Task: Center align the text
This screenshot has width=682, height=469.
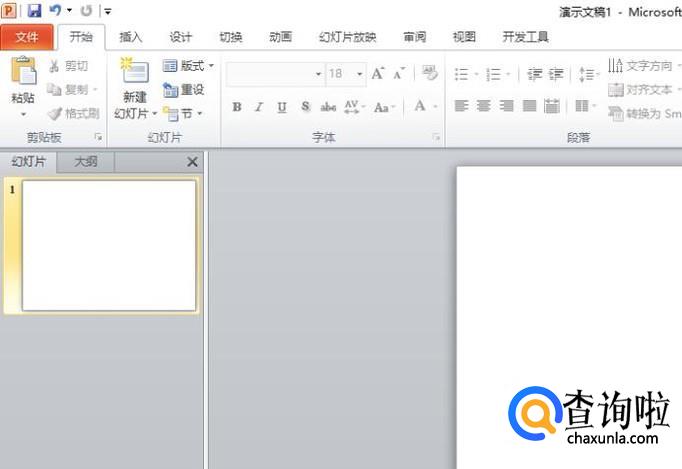Action: 484,106
